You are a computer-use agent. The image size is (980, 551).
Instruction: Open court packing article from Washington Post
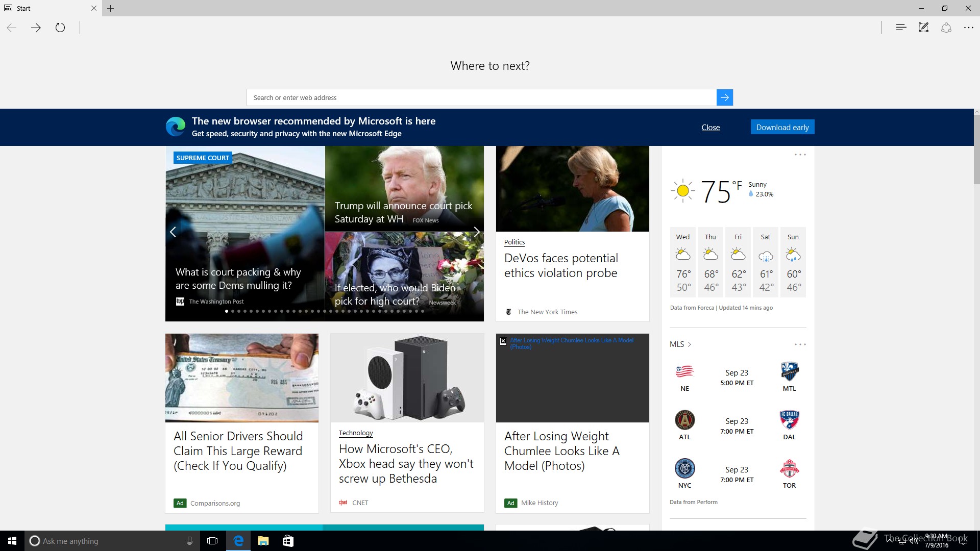click(238, 279)
